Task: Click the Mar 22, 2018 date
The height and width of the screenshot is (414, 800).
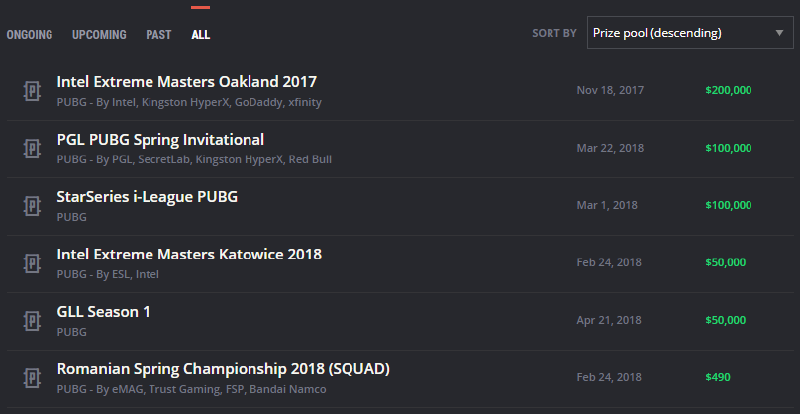Action: pyautogui.click(x=610, y=148)
